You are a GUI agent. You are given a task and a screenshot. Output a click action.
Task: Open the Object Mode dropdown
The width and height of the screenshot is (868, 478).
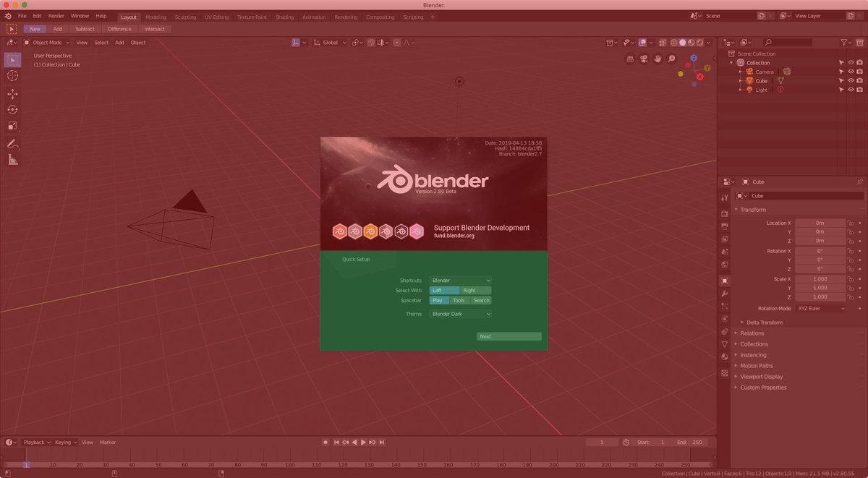[46, 43]
